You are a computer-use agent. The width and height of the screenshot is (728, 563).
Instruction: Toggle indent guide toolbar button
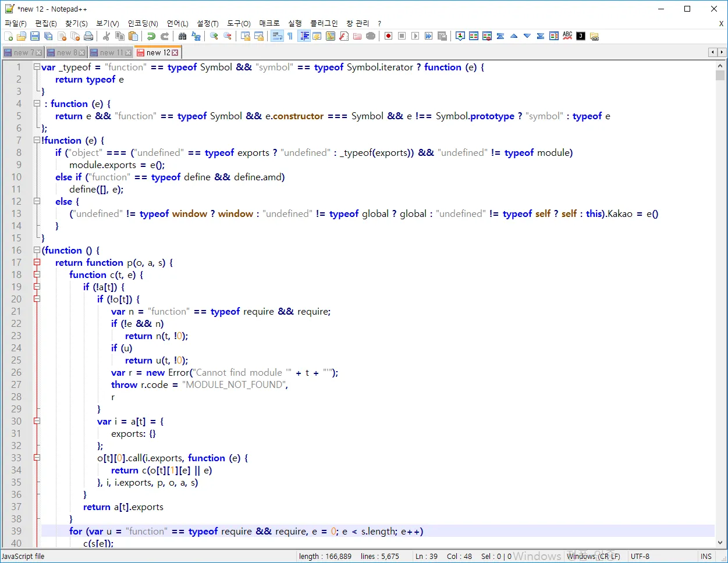[304, 36]
